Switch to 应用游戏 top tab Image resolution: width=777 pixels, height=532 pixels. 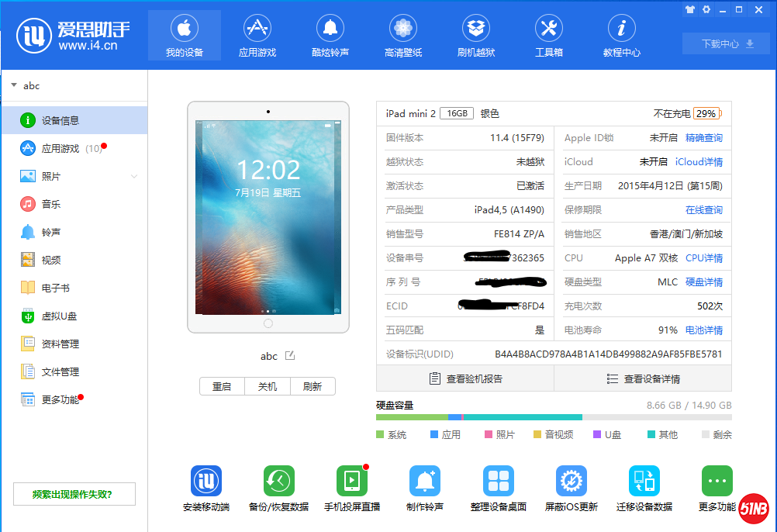click(x=257, y=36)
